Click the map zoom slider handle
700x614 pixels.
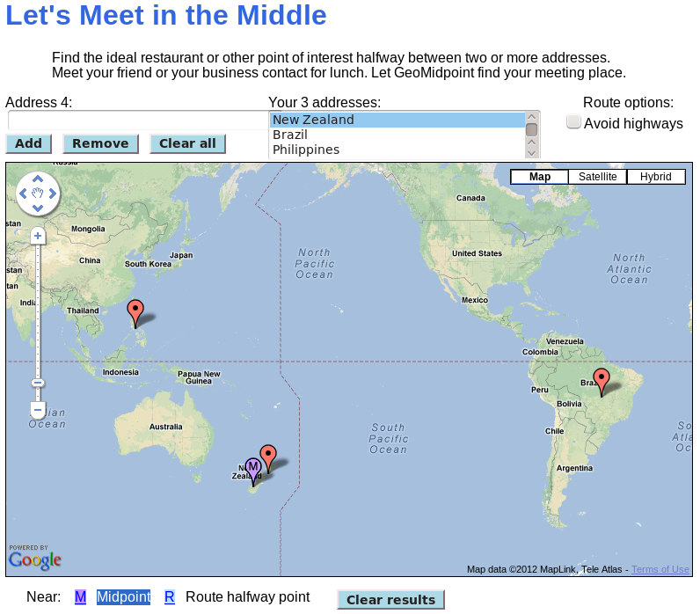click(x=38, y=383)
